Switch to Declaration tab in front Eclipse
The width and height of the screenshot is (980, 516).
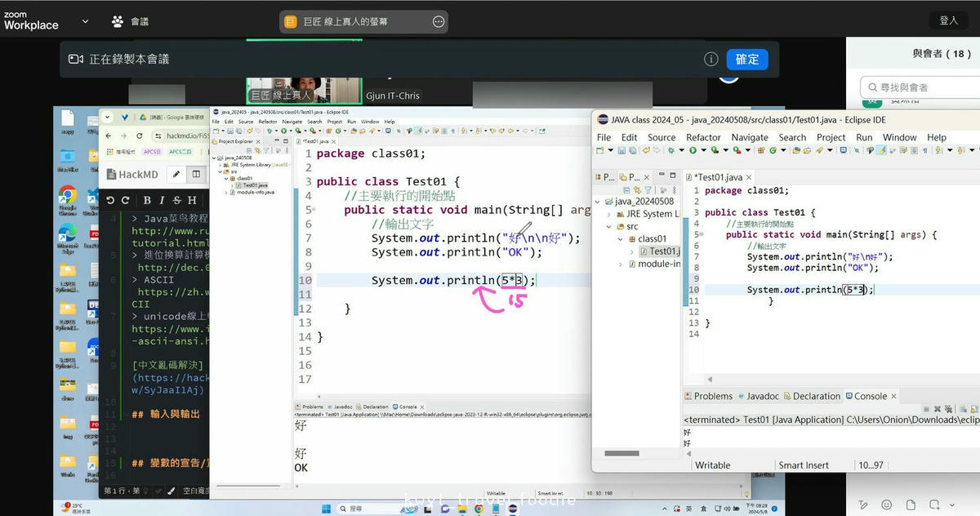811,396
